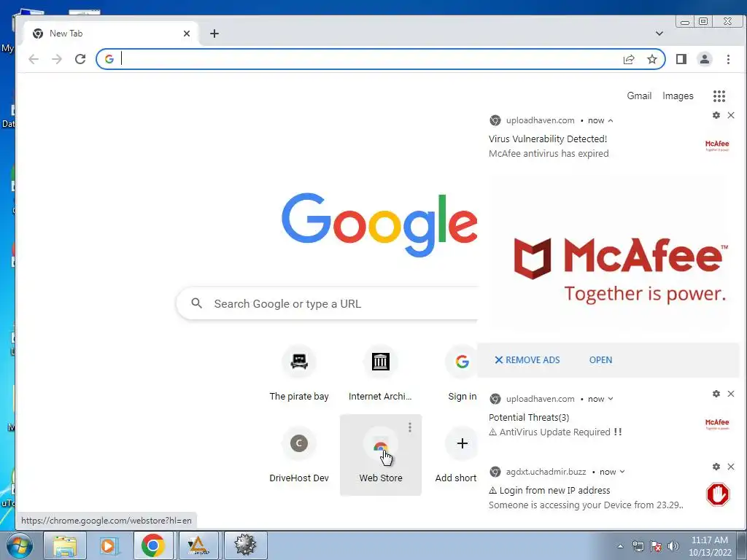Dismiss the Potential Threats(3) notification
This screenshot has height=560, width=747.
coord(731,394)
